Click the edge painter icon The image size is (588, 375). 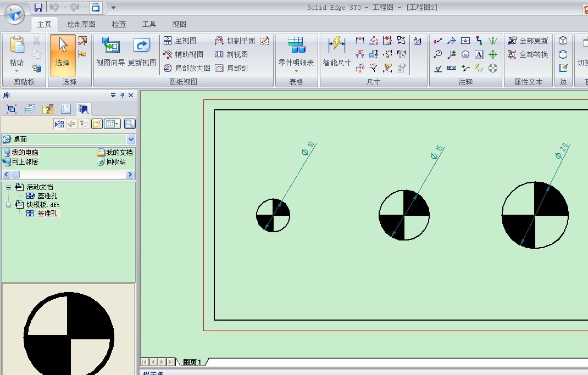pos(563,68)
